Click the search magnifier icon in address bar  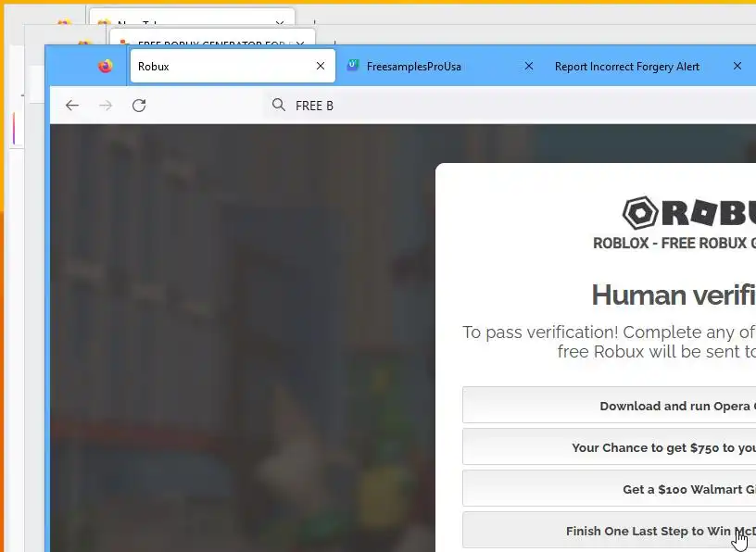tap(278, 105)
